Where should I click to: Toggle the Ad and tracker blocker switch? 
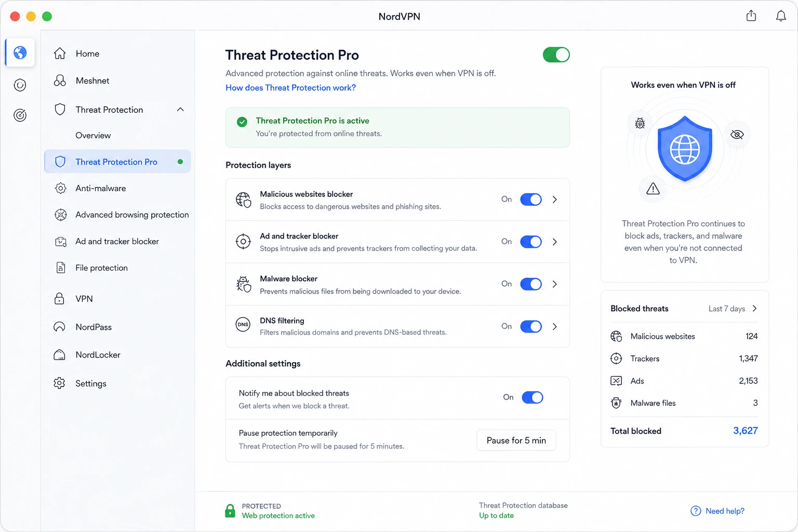click(531, 242)
